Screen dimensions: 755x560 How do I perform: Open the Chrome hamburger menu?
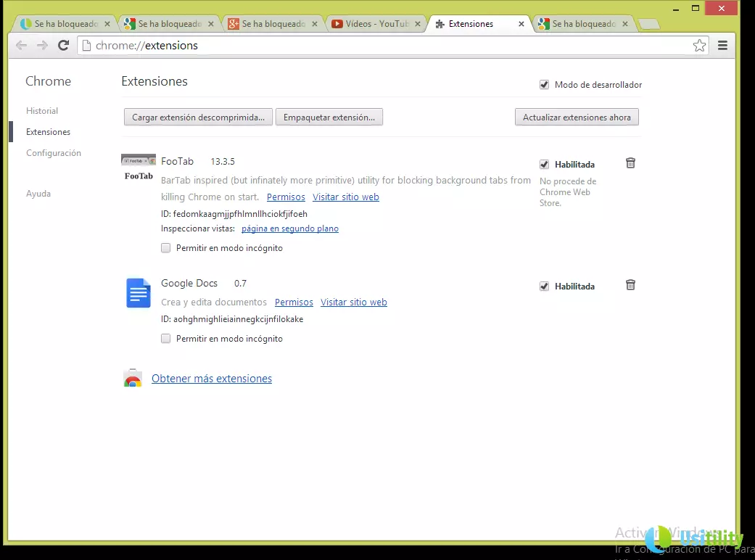(722, 46)
